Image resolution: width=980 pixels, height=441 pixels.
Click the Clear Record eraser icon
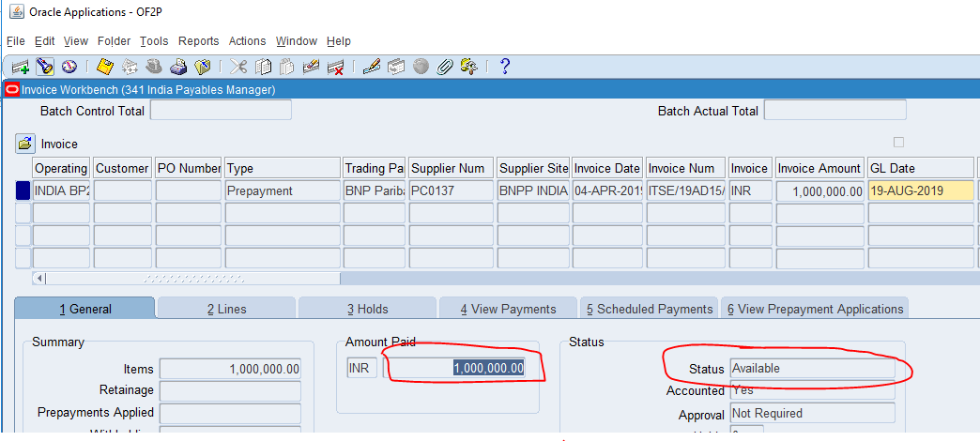312,67
